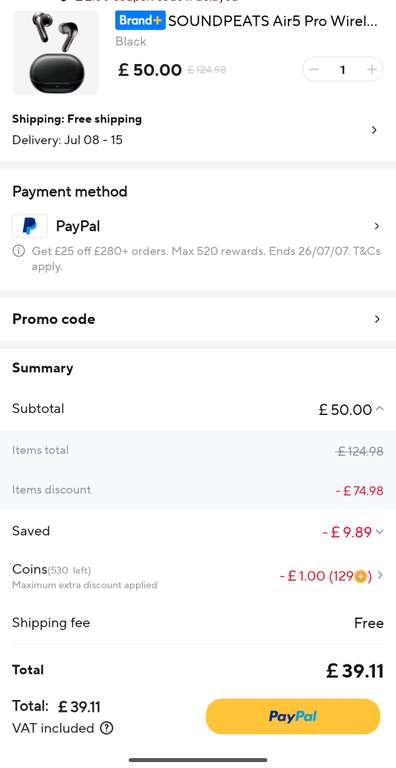The height and width of the screenshot is (768, 396).
Task: Tap the quantity value field
Action: pyautogui.click(x=343, y=70)
